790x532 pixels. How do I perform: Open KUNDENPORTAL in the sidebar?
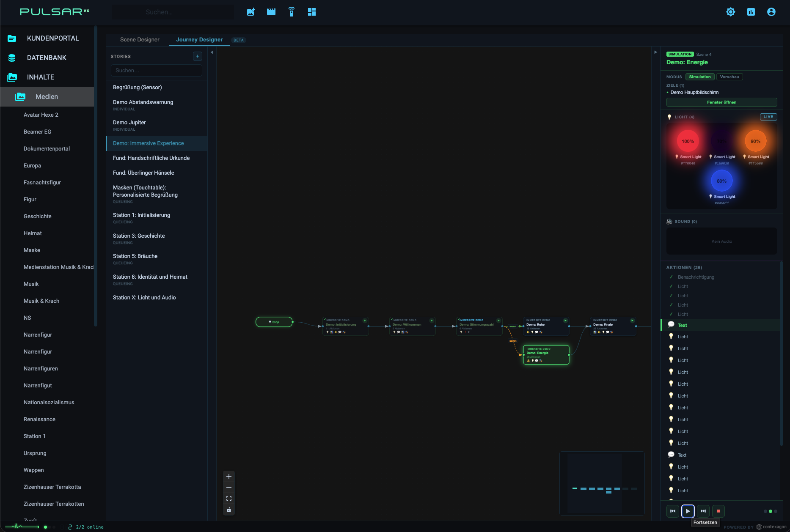pos(53,38)
